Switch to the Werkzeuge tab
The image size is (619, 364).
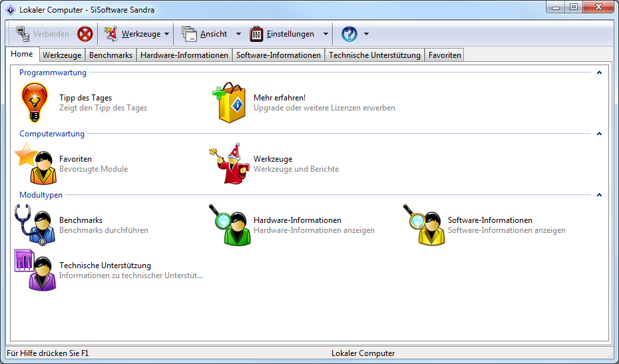coord(62,55)
